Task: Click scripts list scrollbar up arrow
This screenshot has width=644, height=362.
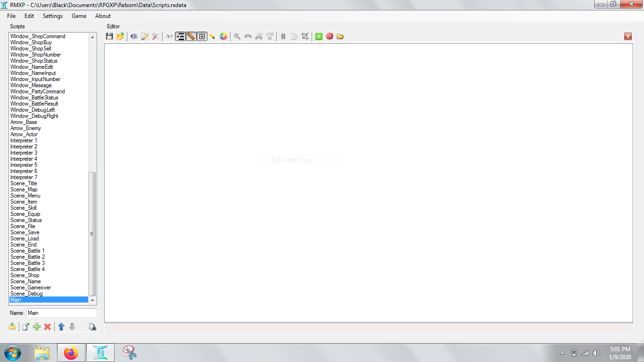Action: [92, 36]
